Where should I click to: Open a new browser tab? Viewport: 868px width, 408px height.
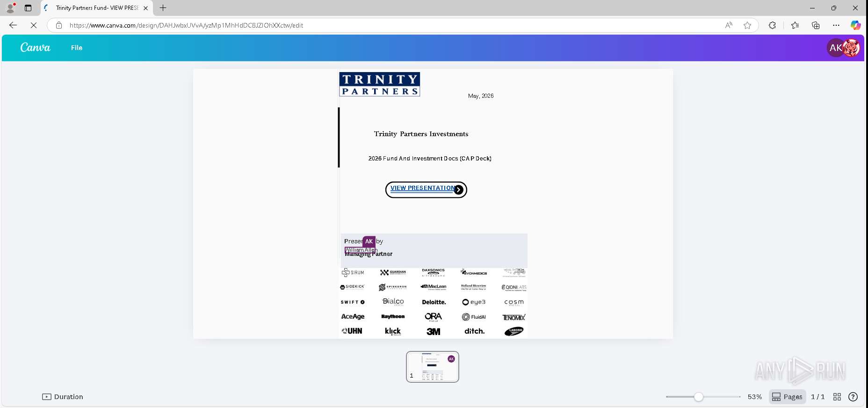tap(163, 8)
